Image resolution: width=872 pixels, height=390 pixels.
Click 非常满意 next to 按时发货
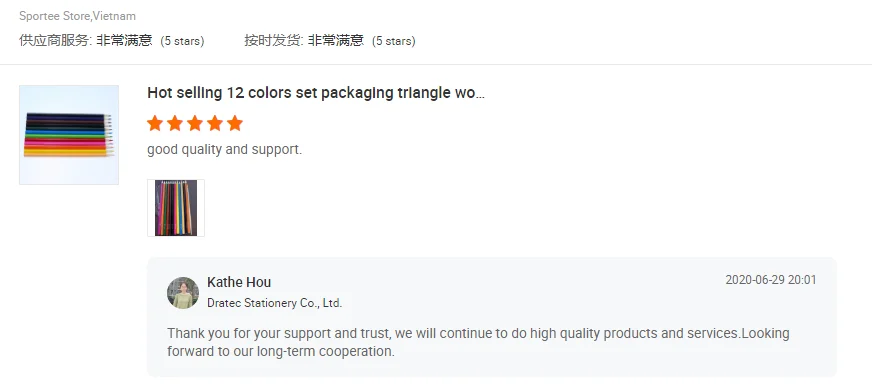coord(336,41)
